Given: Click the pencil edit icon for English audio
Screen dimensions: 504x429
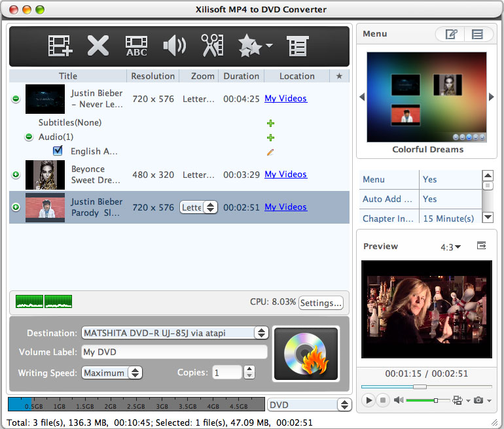Looking at the screenshot, I should [x=270, y=152].
